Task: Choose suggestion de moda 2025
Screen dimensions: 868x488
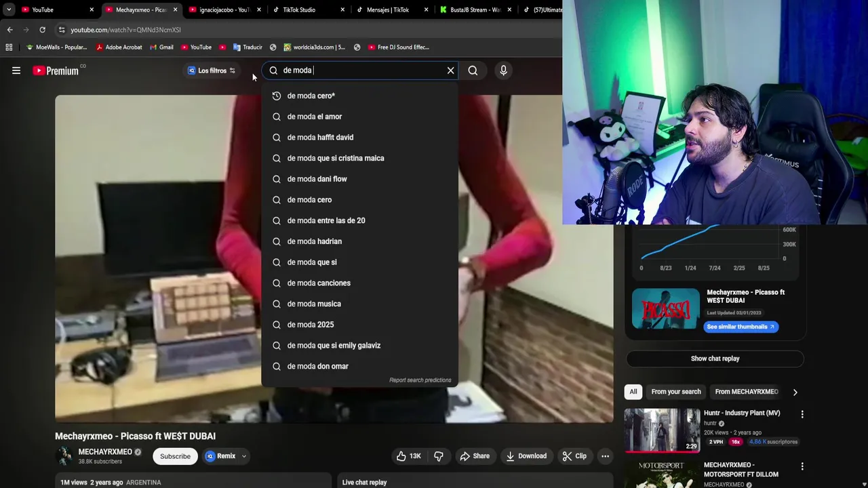Action: point(360,325)
